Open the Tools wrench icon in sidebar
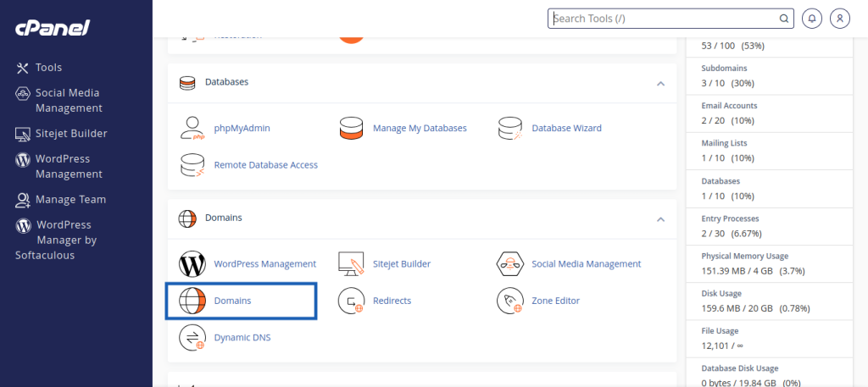 pos(22,68)
